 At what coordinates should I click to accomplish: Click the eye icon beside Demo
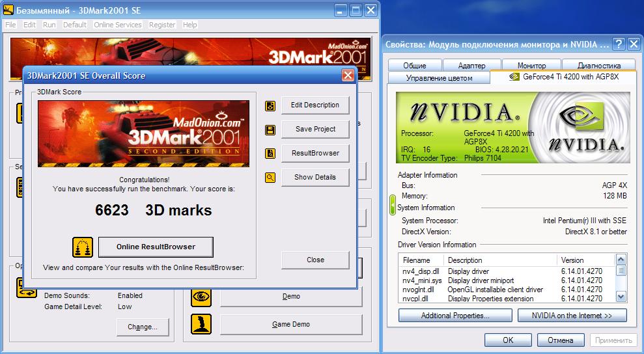201,297
